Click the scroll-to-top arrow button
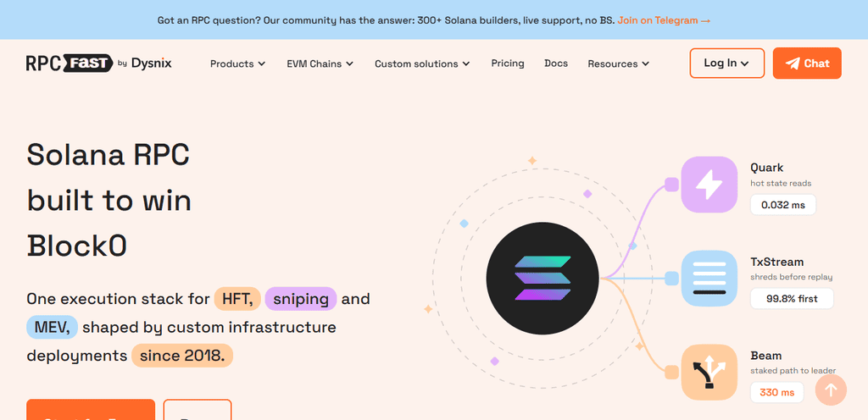The image size is (868, 420). coord(831,390)
